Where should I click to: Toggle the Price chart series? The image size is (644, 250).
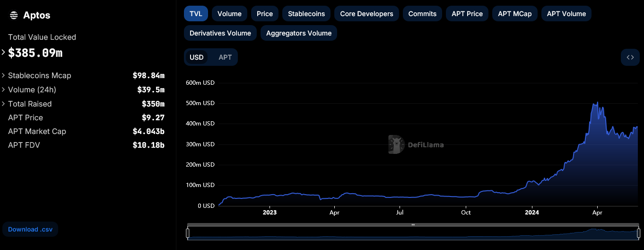(x=265, y=14)
